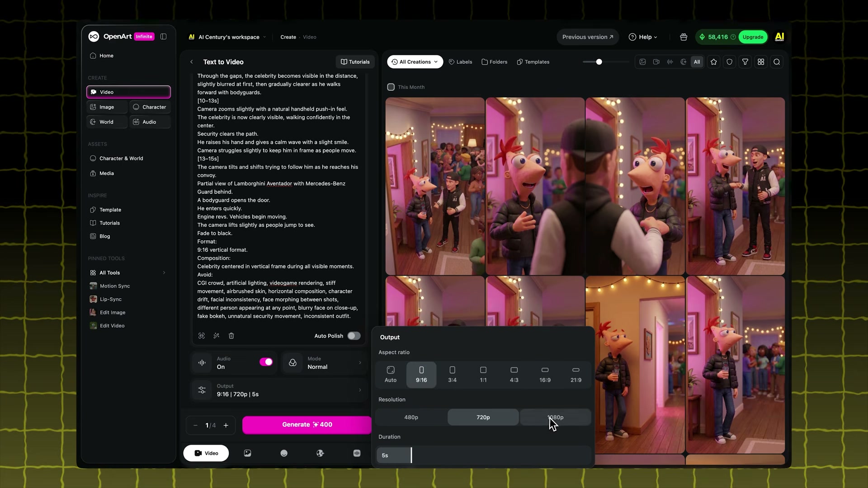The height and width of the screenshot is (488, 868).
Task: Decrease generation count with minus
Action: click(195, 425)
